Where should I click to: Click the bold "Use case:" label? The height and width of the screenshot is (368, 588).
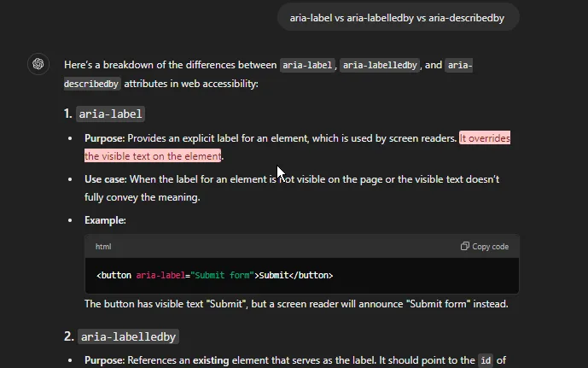[105, 179]
